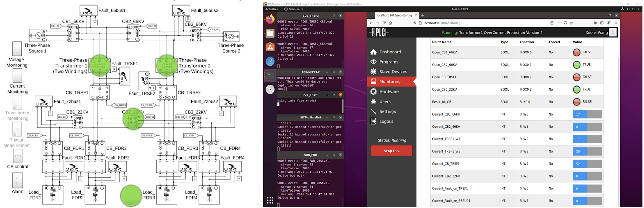The width and height of the screenshot is (644, 208).
Task: Open the Files app in dock
Action: click(270, 33)
